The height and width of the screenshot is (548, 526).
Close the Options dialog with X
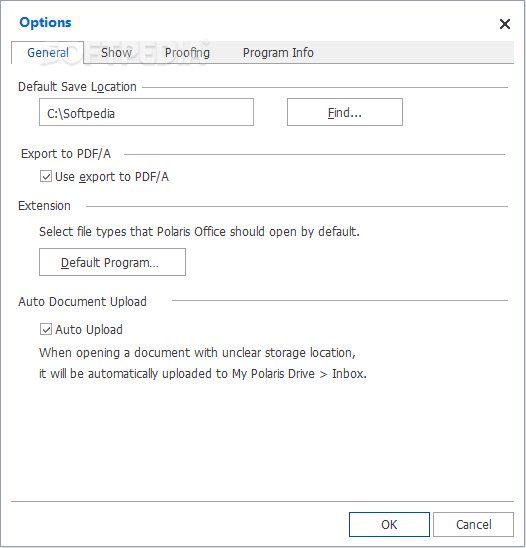pos(505,24)
